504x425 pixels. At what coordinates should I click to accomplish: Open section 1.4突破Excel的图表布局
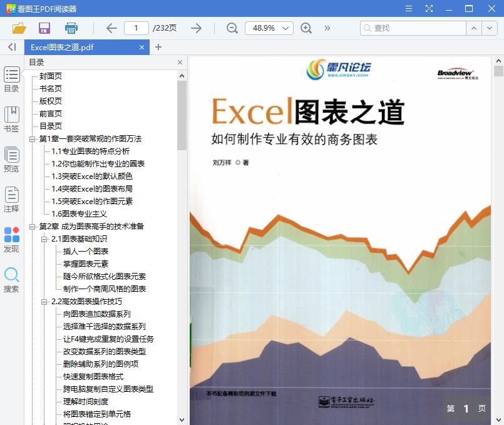tap(92, 189)
